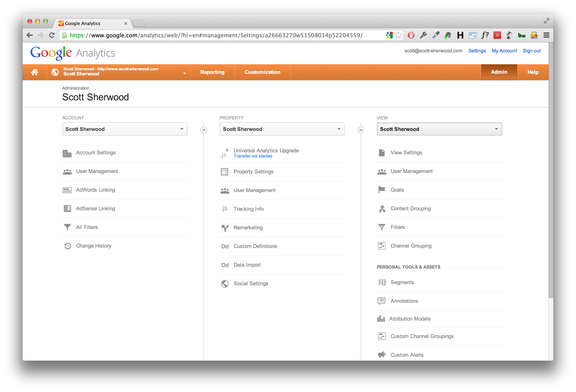Click the Sign out link
576x392 pixels.
tap(532, 51)
